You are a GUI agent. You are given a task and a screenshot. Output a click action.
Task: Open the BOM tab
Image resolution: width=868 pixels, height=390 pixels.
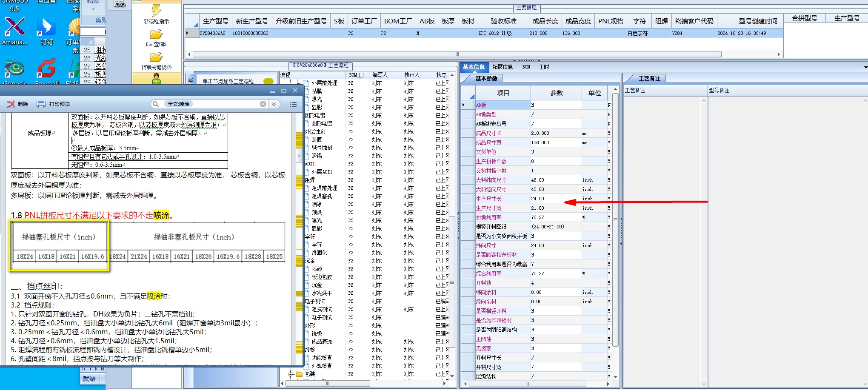coord(526,67)
